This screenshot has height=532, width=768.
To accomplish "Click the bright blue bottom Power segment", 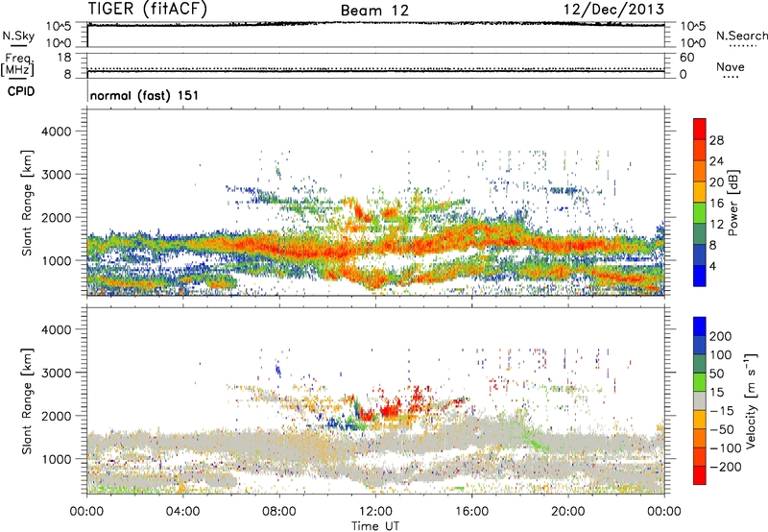I will point(700,277).
